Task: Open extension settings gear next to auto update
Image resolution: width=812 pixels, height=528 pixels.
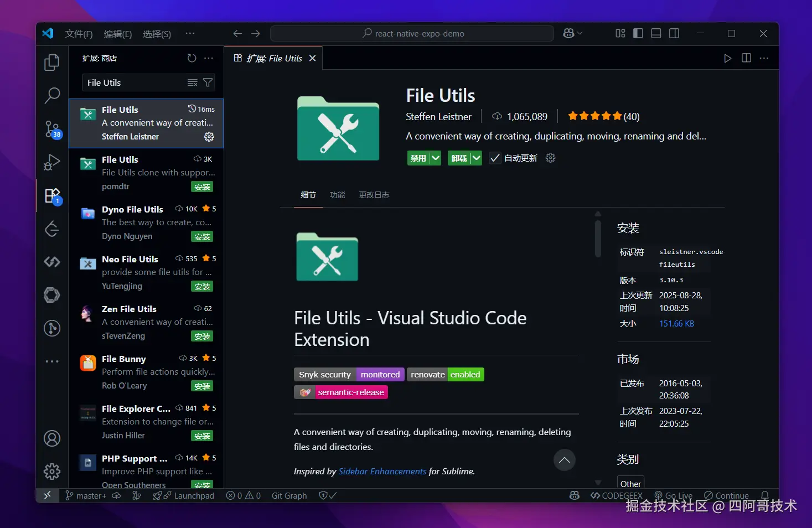Action: (550, 158)
